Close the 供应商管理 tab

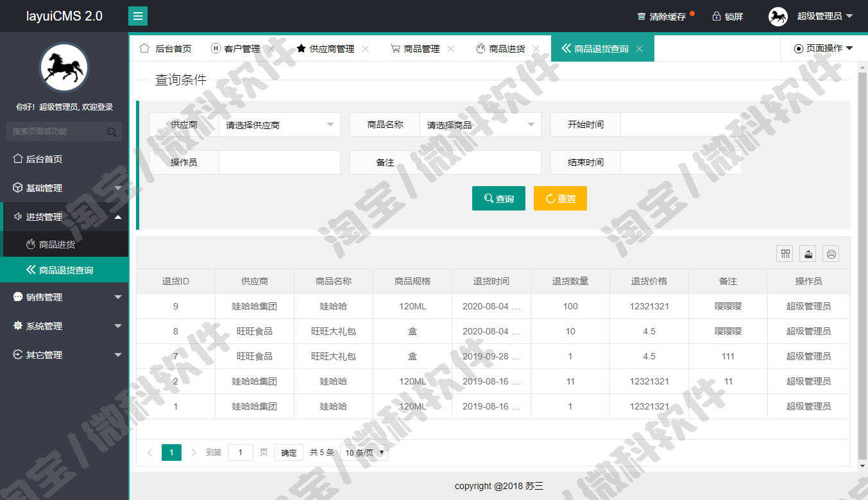pos(366,49)
